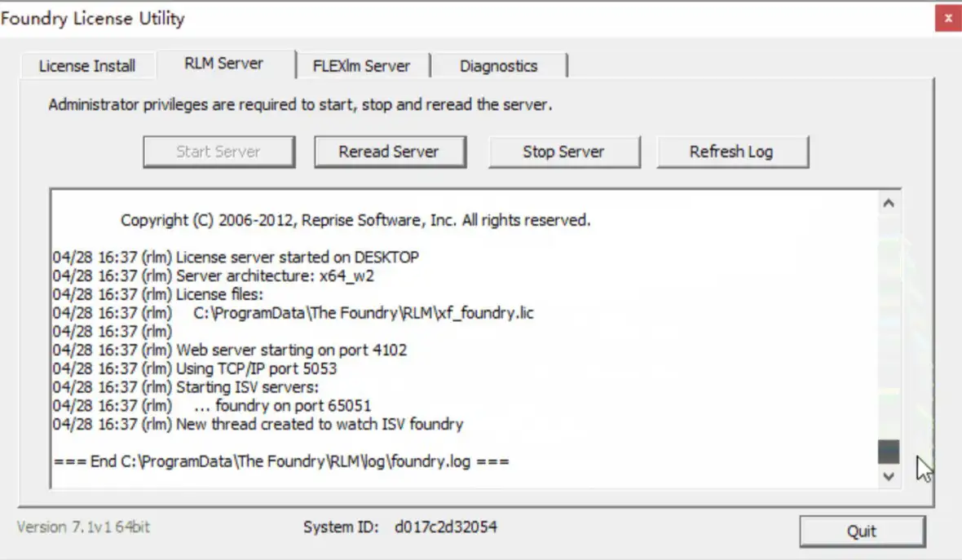962x560 pixels.
Task: Switch to the License Install tab
Action: pyautogui.click(x=87, y=66)
